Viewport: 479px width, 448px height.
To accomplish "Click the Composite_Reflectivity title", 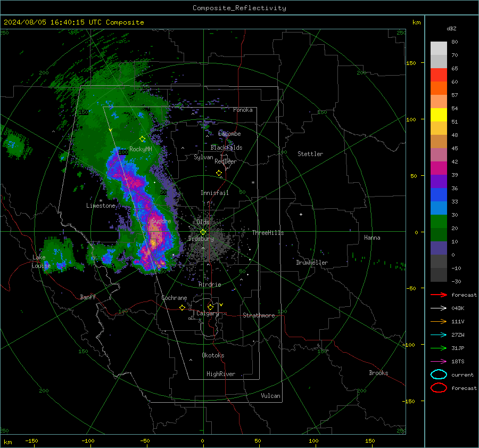I will pos(240,8).
